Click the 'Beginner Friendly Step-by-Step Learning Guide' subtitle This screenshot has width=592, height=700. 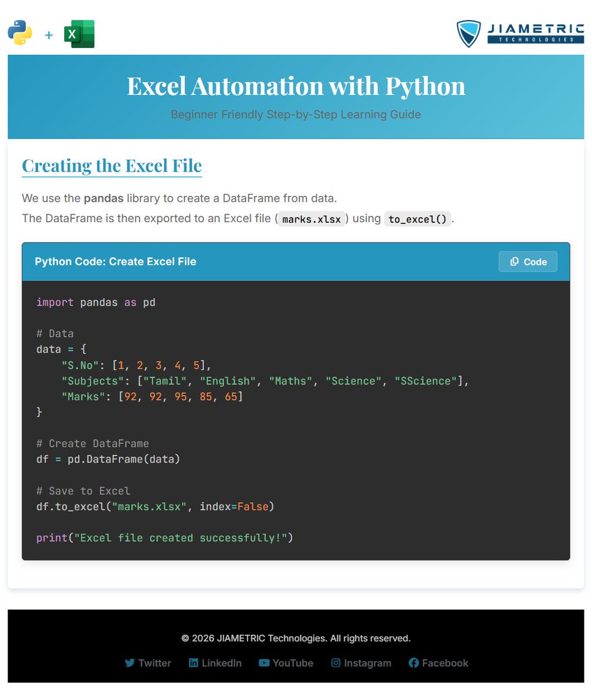coord(296,114)
